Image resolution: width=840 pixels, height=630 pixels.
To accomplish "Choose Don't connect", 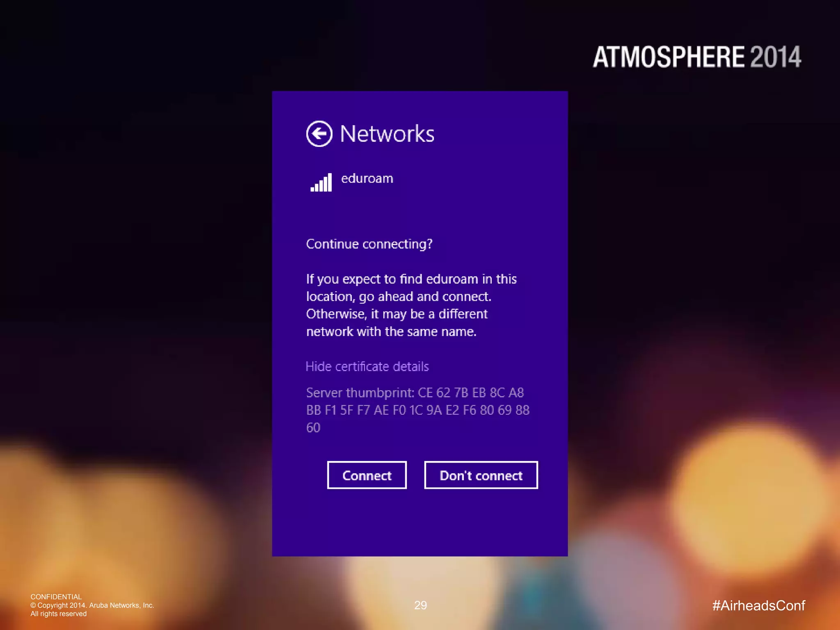I will point(481,475).
